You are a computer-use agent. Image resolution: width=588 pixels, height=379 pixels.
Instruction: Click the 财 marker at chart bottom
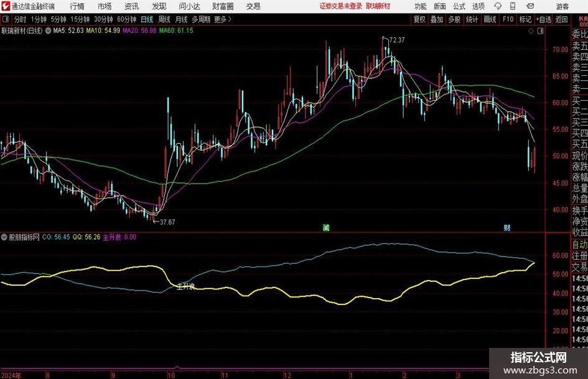[x=507, y=227]
